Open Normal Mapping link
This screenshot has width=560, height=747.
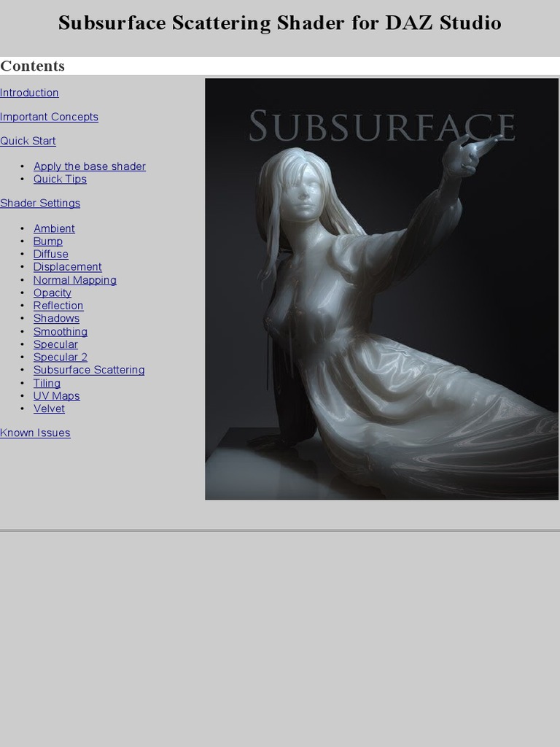click(x=75, y=280)
